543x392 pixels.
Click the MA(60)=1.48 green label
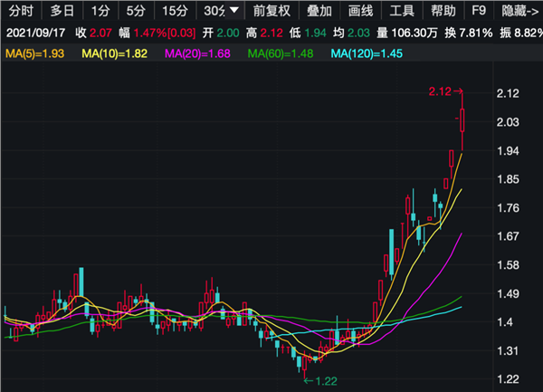coord(281,53)
